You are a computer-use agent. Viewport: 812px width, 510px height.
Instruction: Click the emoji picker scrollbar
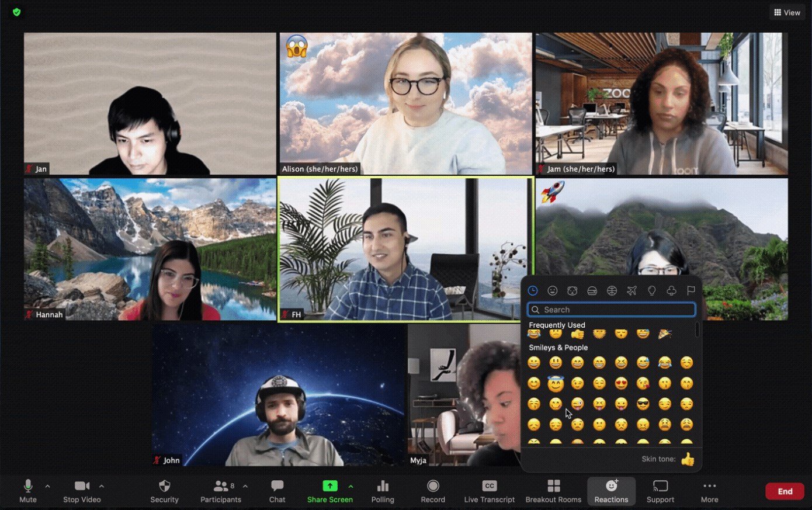(697, 330)
